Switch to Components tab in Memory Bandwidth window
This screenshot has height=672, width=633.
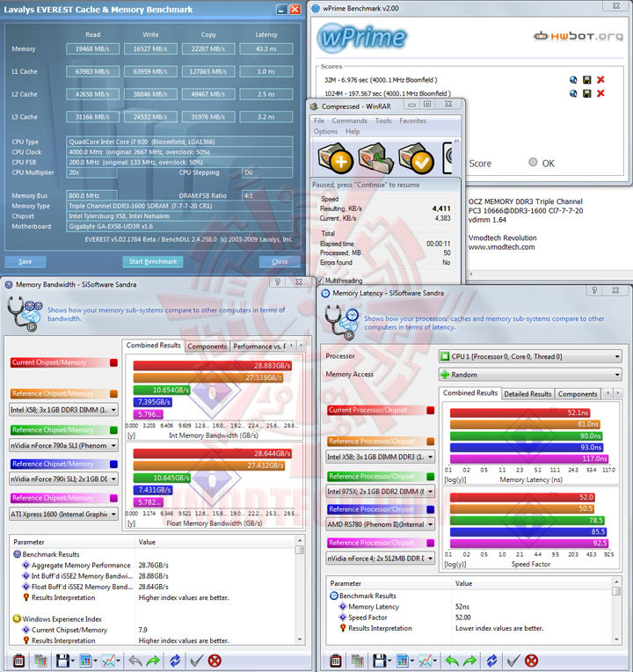pos(207,347)
